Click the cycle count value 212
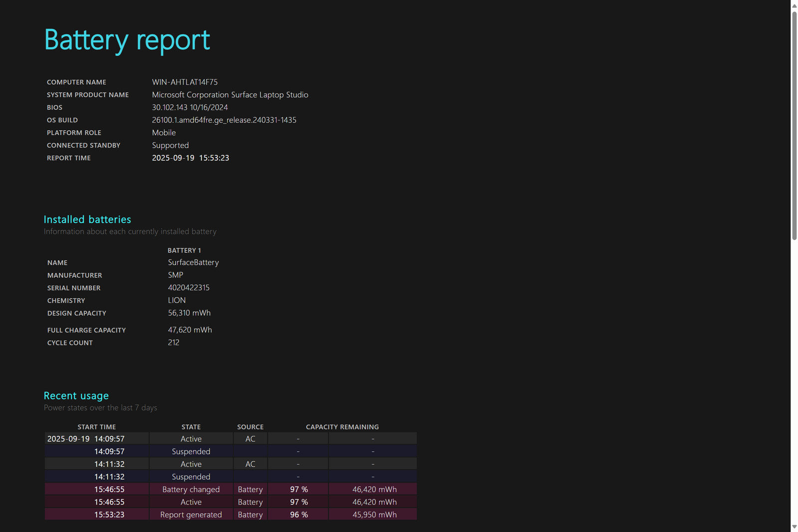Viewport: 798px width, 532px height. [x=174, y=343]
